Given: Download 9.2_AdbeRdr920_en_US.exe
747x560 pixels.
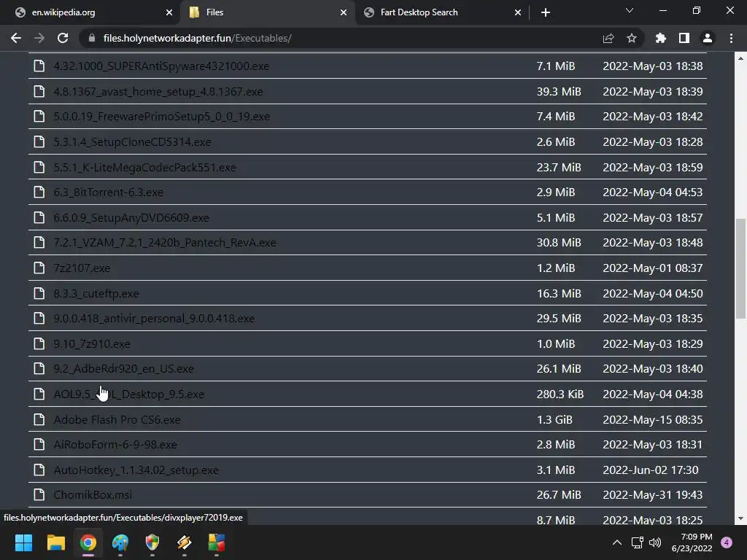Looking at the screenshot, I should click(x=123, y=369).
